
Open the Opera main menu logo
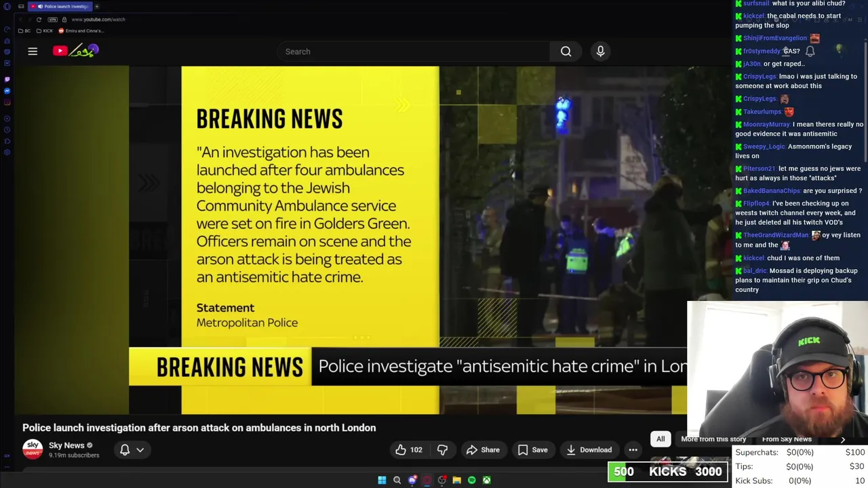[x=7, y=6]
